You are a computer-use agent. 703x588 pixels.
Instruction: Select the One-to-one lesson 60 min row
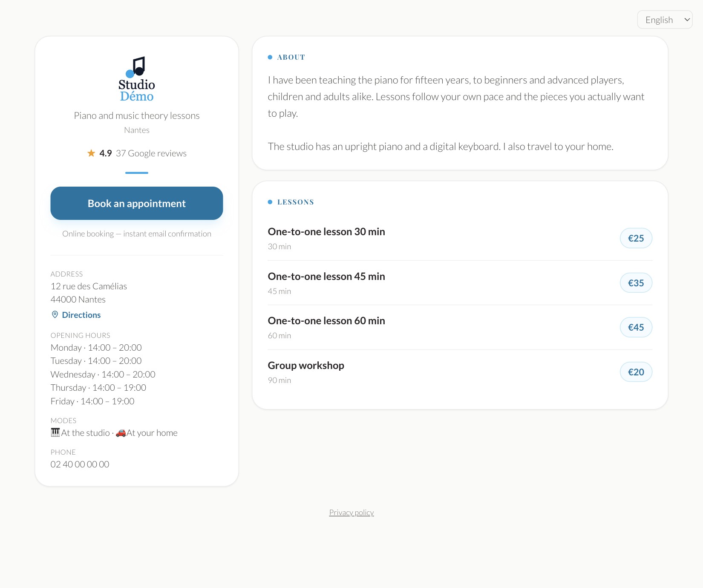coord(460,327)
